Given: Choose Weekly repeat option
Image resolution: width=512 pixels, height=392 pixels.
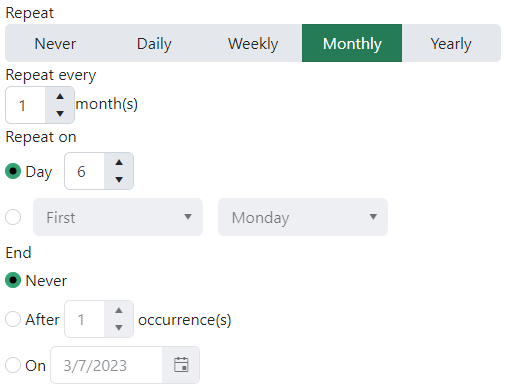Looking at the screenshot, I should tap(253, 43).
